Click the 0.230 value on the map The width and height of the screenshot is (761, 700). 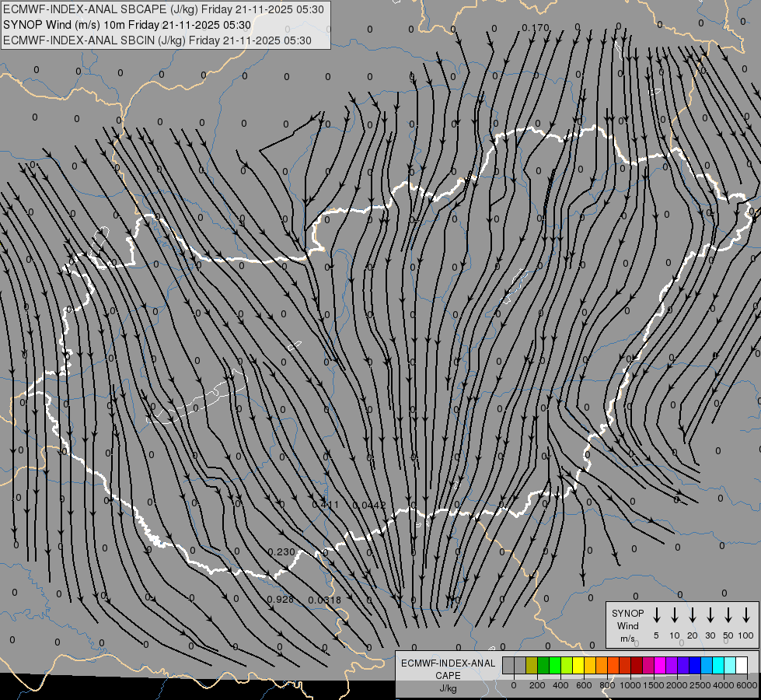coord(281,552)
